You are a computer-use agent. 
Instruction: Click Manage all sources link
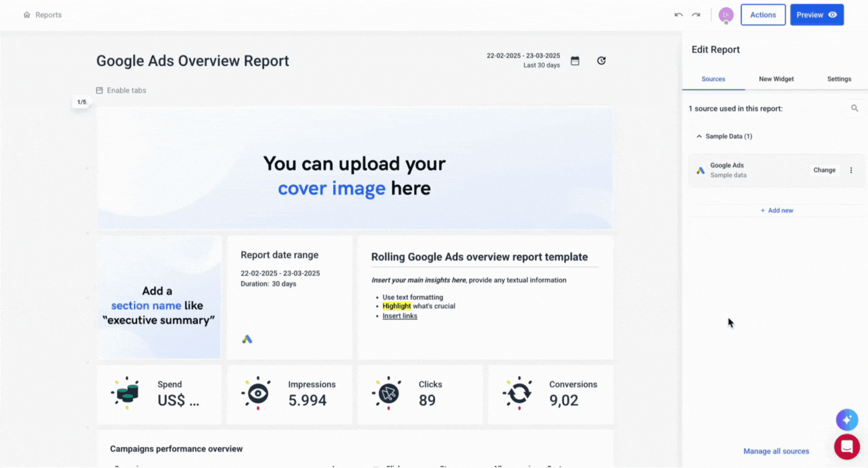(x=776, y=451)
